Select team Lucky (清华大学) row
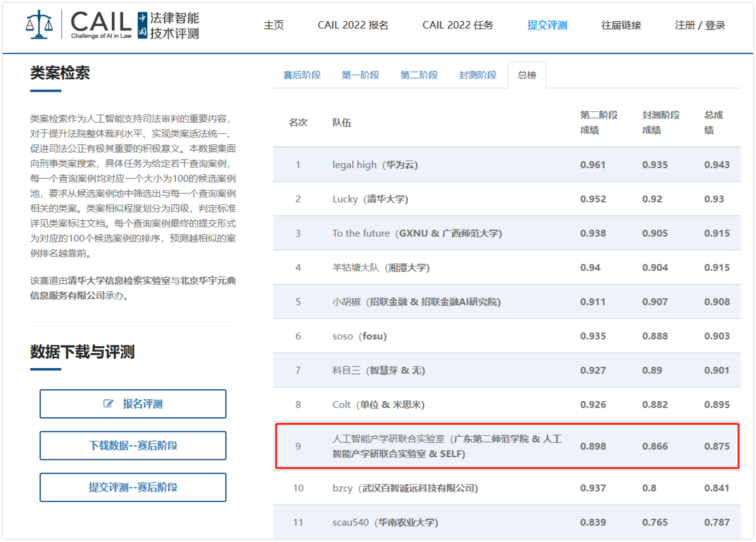The height and width of the screenshot is (542, 756). point(507,199)
